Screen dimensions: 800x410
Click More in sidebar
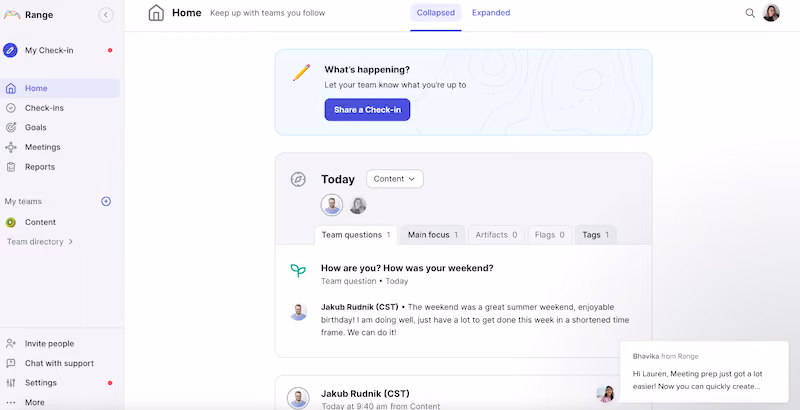coord(35,402)
